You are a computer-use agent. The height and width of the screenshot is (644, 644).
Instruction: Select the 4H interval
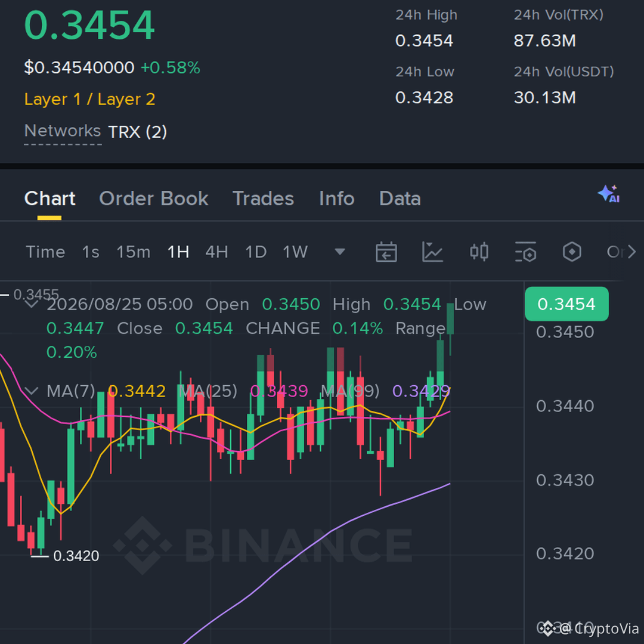pos(217,252)
